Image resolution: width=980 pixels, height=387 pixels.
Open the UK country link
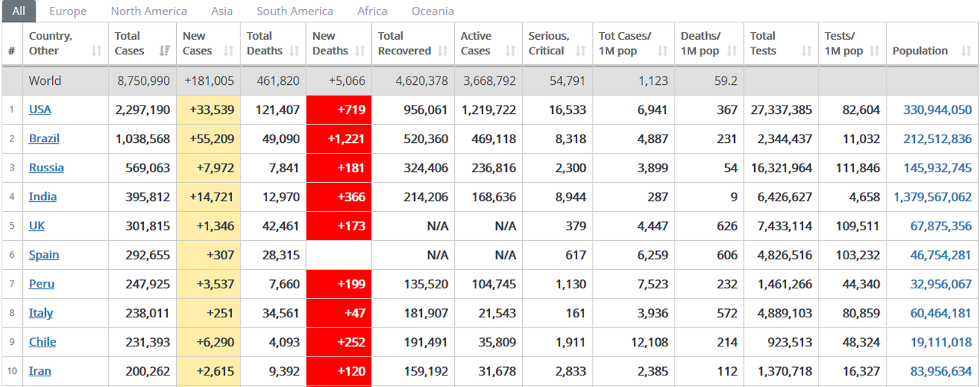[37, 226]
